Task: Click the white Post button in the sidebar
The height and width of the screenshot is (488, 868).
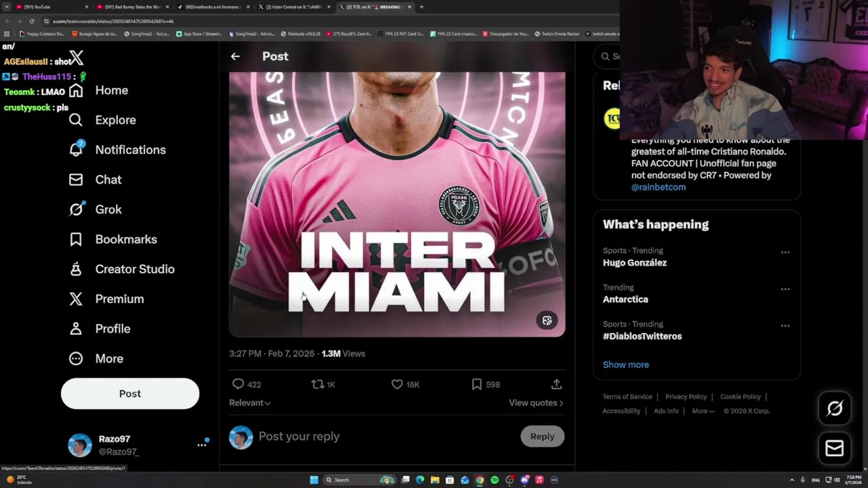Action: [x=130, y=394]
